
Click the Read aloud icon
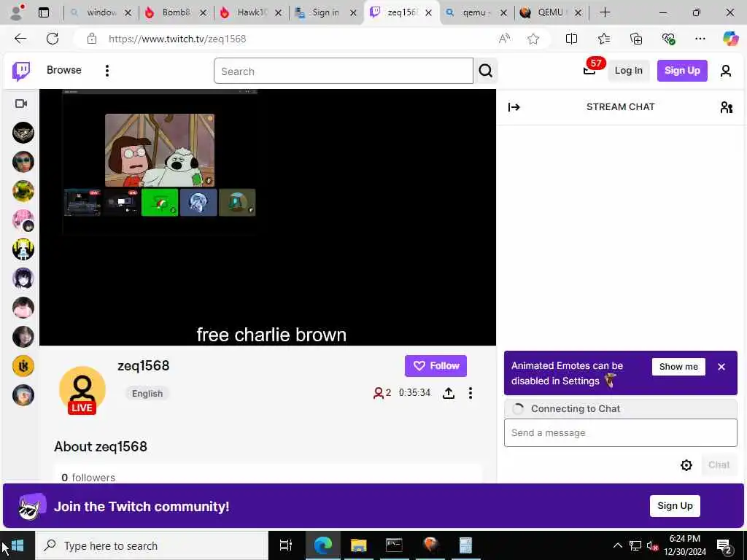505,39
